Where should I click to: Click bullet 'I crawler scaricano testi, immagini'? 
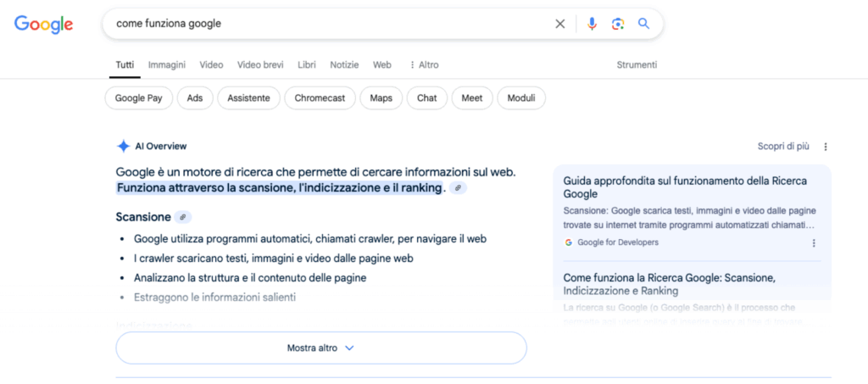(x=274, y=259)
